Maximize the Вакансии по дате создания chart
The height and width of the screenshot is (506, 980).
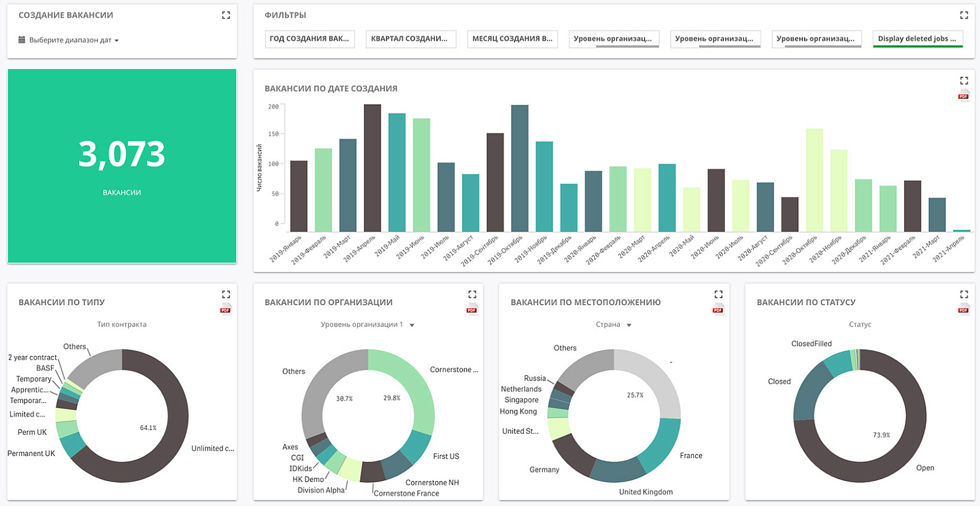(964, 81)
